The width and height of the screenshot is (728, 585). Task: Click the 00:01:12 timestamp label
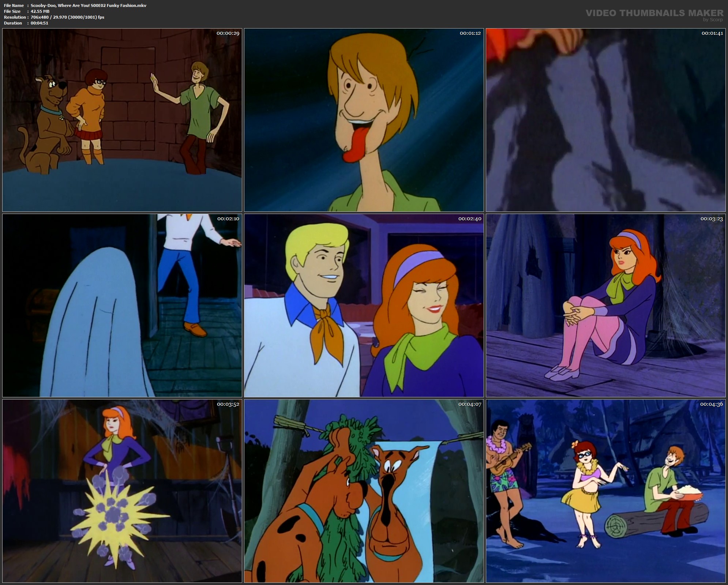(x=470, y=33)
